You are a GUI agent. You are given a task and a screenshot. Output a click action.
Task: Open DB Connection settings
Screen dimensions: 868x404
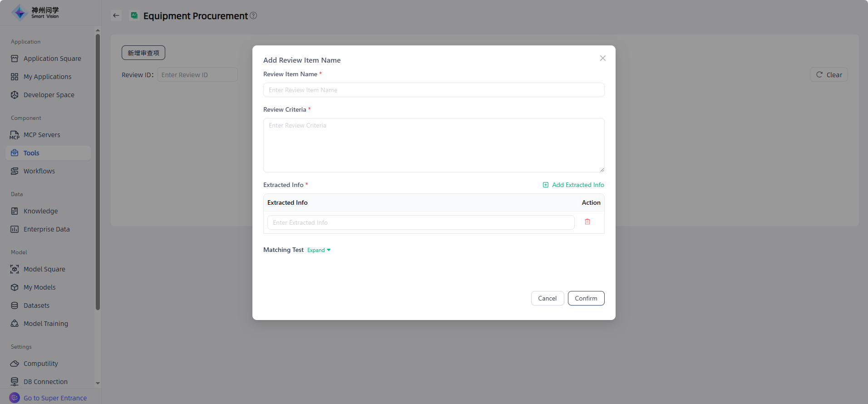point(45,382)
